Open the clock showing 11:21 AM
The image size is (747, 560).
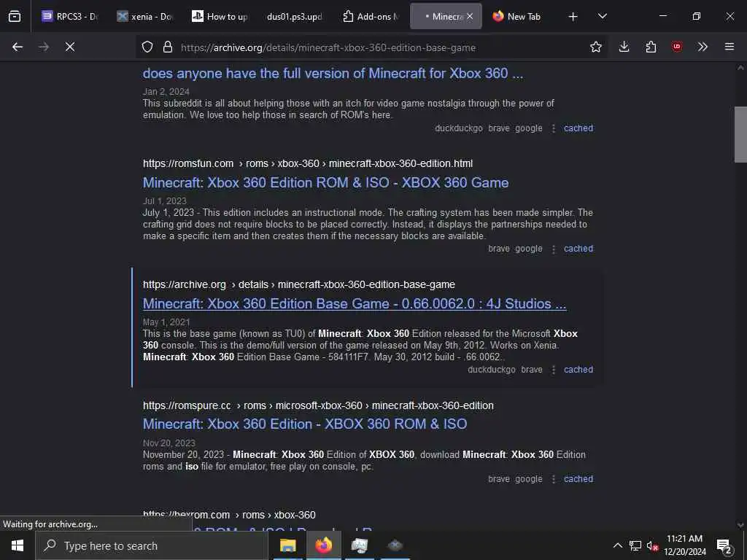[x=684, y=545]
